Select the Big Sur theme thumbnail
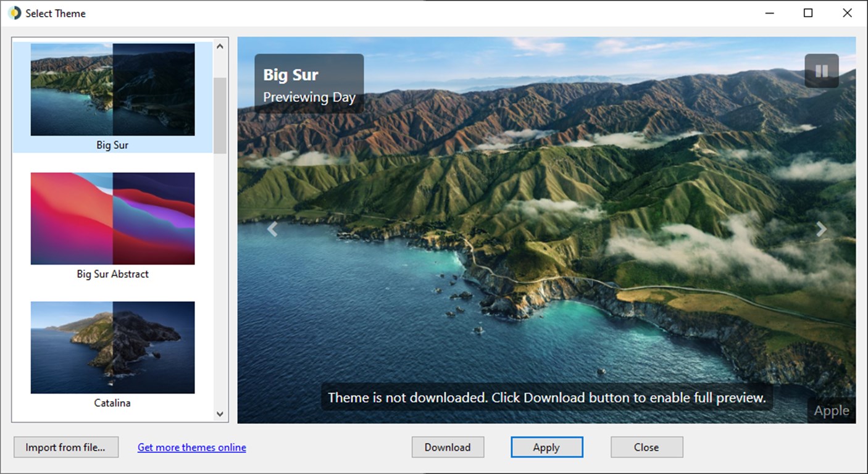This screenshot has height=474, width=868. [x=112, y=89]
